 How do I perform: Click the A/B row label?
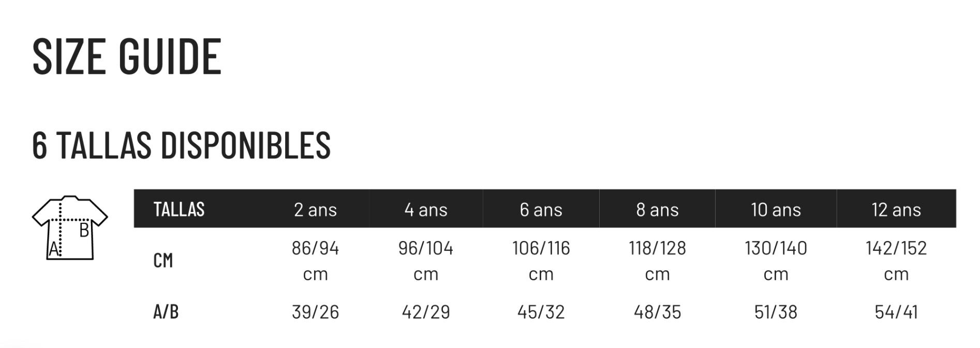[x=166, y=312]
